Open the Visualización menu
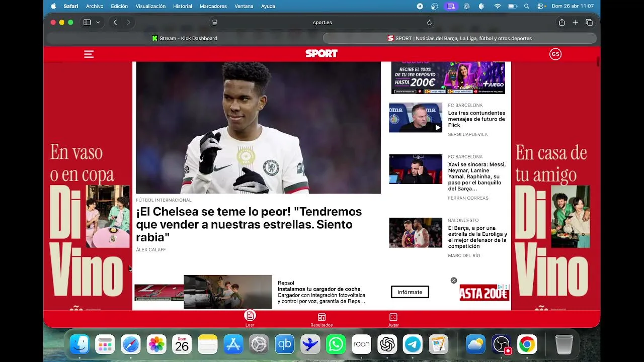644x362 pixels. (150, 6)
